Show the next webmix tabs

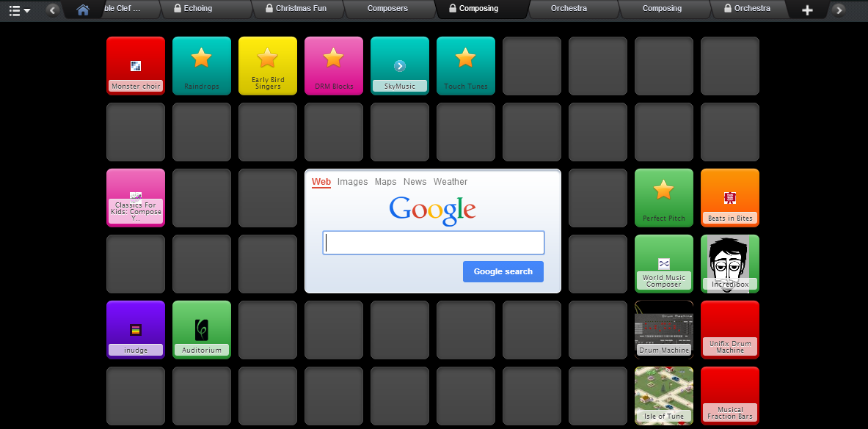point(839,10)
